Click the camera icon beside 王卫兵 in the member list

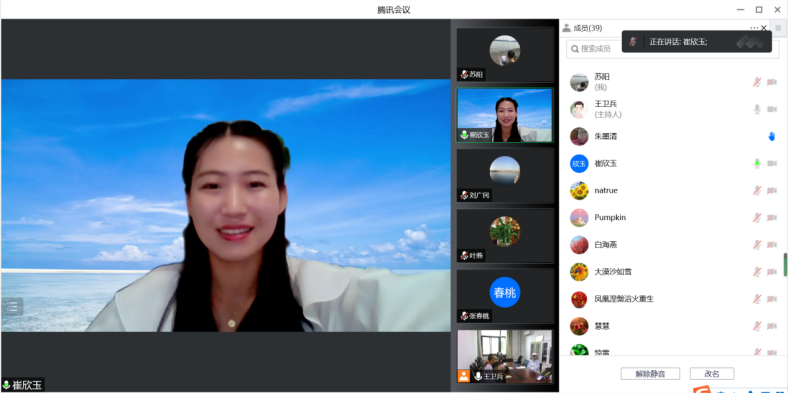click(x=771, y=109)
